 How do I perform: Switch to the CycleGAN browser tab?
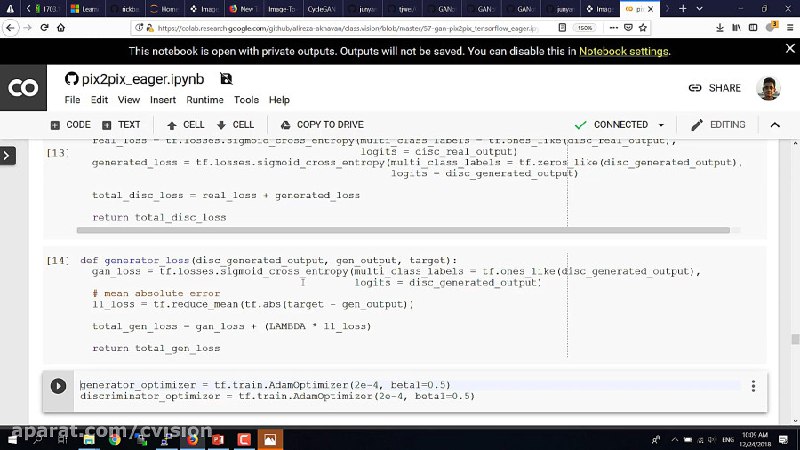point(321,9)
